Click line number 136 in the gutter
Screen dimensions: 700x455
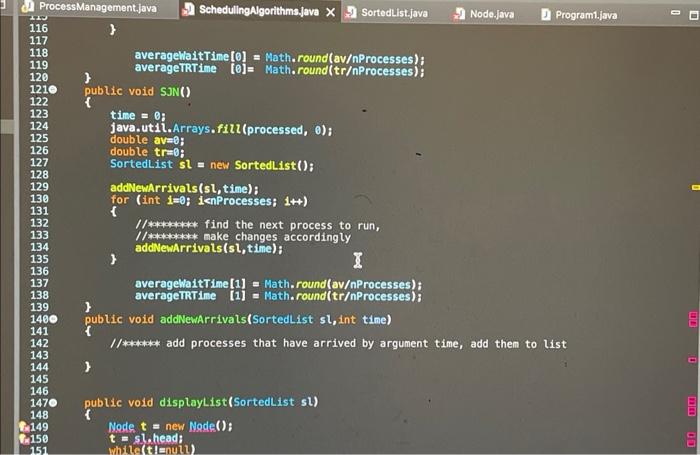39,271
